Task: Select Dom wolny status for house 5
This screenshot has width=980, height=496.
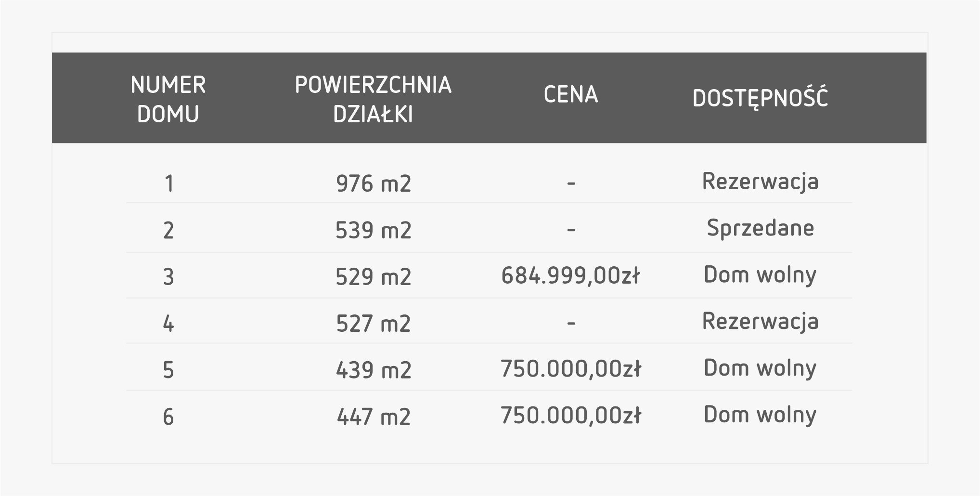Action: coord(760,368)
